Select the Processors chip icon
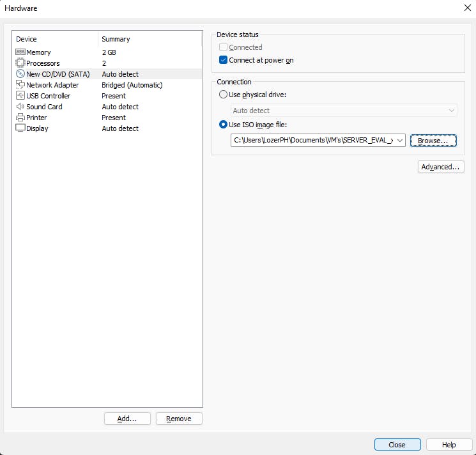476x455 pixels. click(20, 63)
